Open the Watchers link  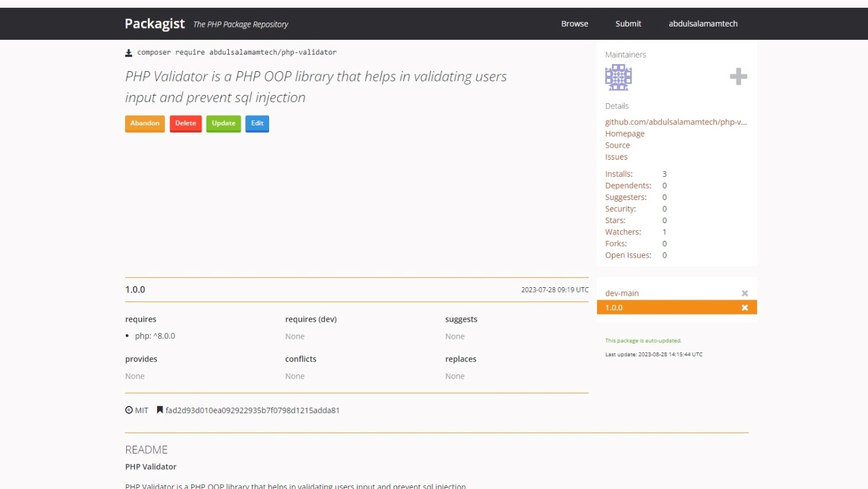pyautogui.click(x=623, y=232)
